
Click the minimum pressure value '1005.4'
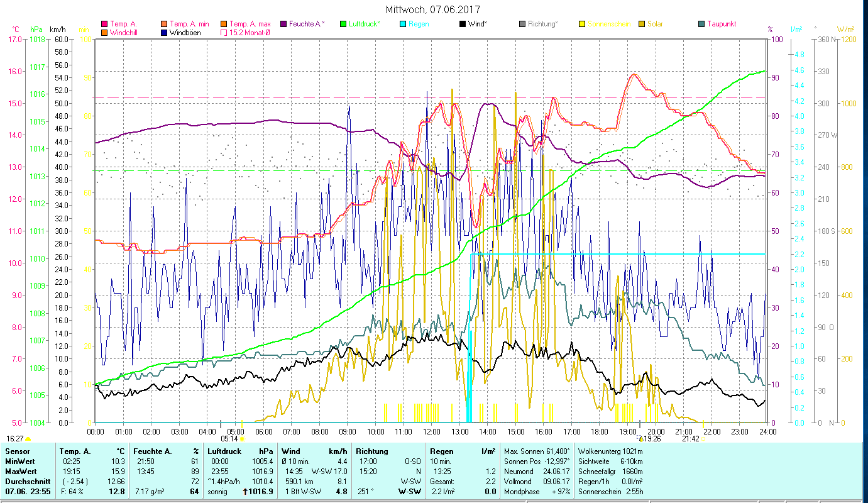point(262,462)
